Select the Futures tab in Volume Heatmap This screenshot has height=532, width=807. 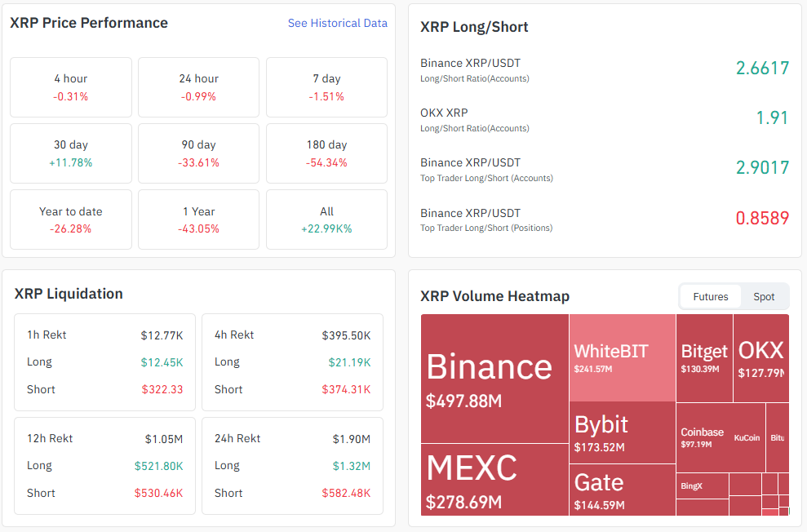pyautogui.click(x=710, y=297)
